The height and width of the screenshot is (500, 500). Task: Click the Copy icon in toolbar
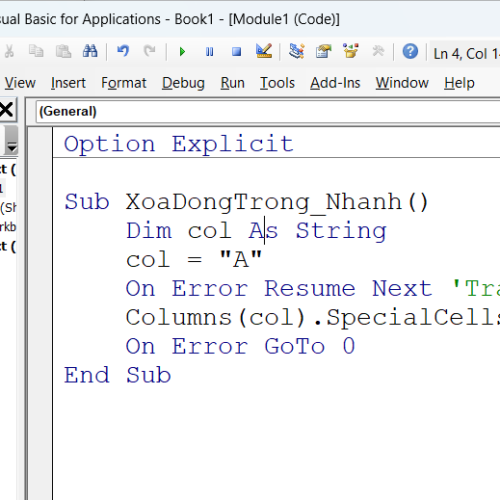coord(36,51)
